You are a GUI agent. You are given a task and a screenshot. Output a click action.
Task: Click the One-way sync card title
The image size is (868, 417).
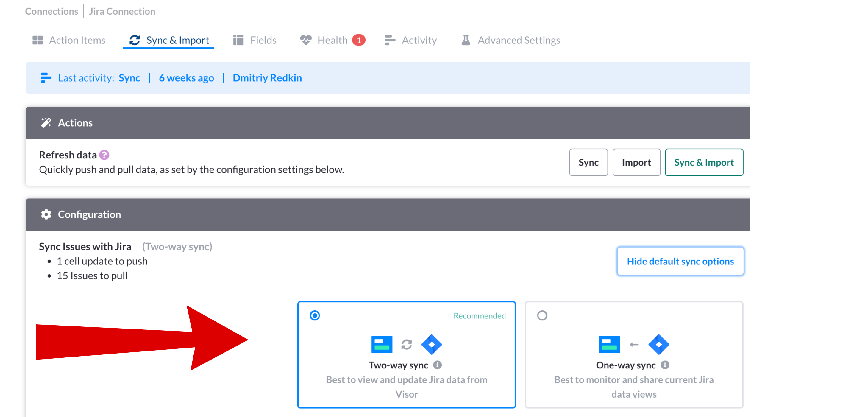626,365
